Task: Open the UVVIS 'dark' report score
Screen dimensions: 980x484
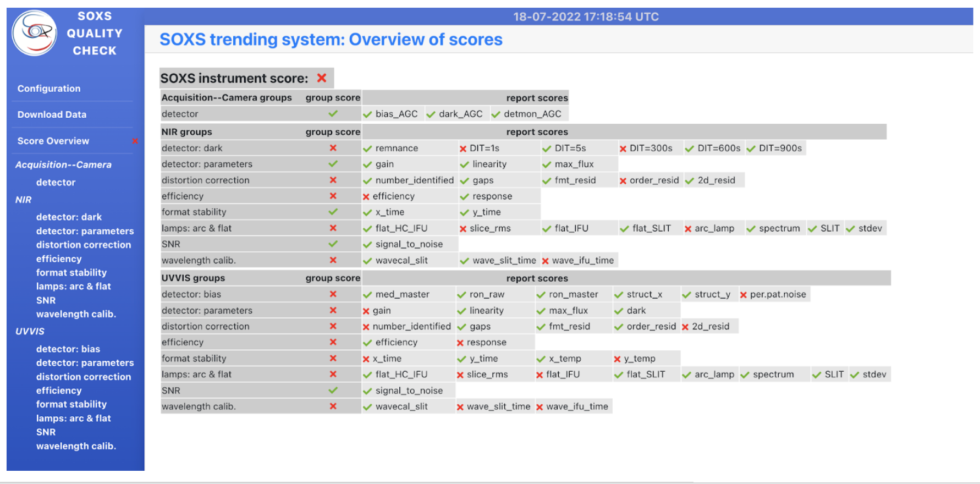Action: (636, 310)
